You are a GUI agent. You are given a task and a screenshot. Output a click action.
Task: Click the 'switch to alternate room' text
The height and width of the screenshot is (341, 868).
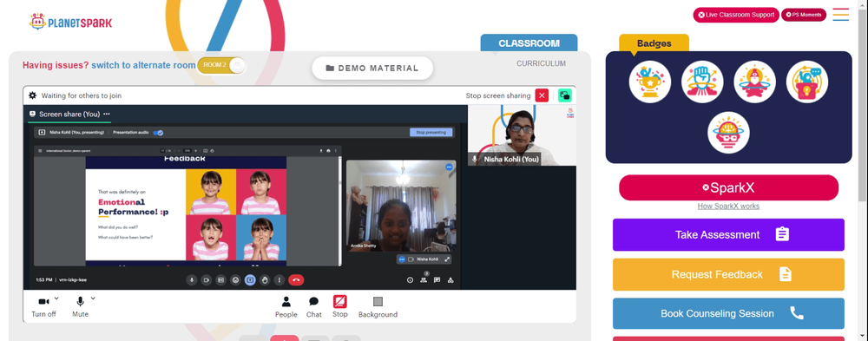143,65
